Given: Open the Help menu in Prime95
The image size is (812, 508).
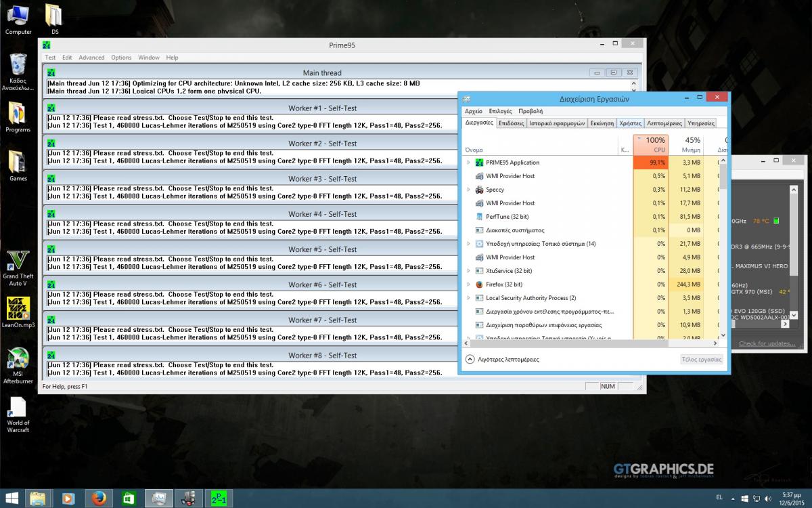Looking at the screenshot, I should point(172,58).
